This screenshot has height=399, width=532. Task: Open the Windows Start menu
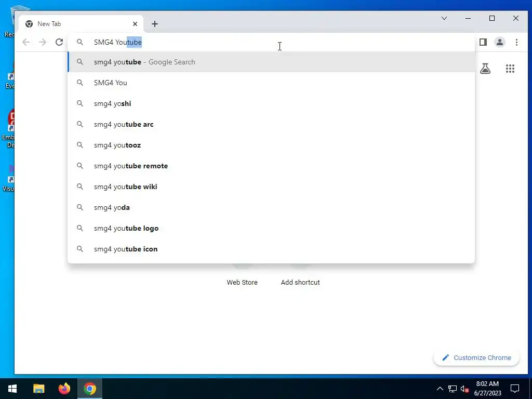coord(12,389)
